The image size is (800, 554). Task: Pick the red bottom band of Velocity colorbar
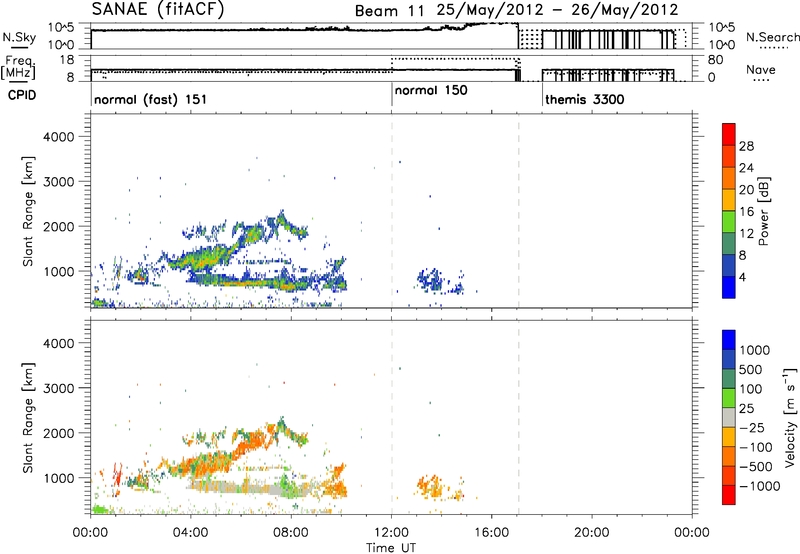729,495
